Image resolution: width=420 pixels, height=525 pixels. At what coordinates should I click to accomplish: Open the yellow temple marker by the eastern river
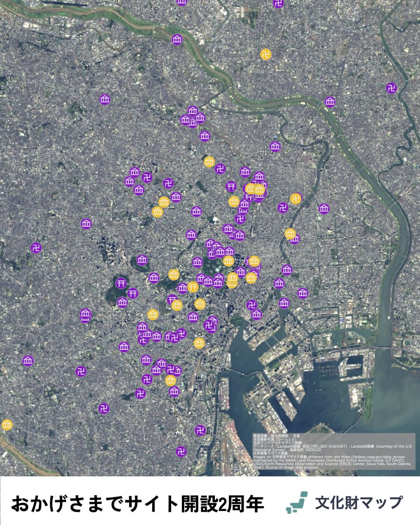[x=296, y=198]
